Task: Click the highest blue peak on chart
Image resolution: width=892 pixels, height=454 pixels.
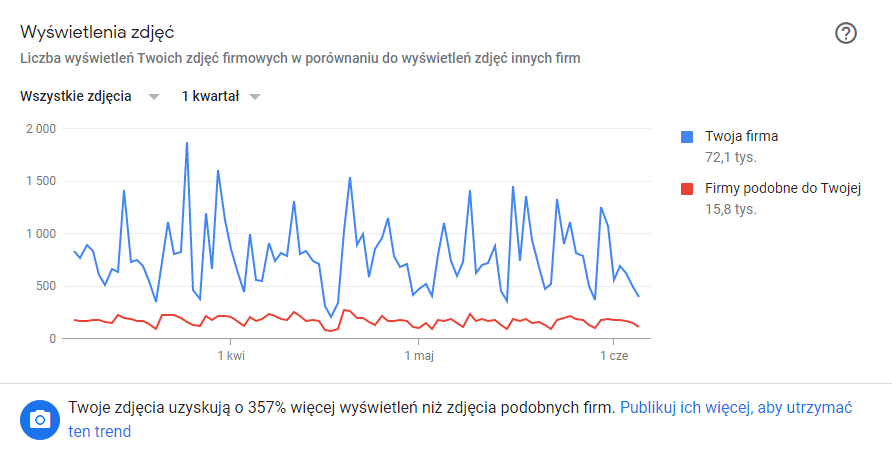Action: coord(187,143)
